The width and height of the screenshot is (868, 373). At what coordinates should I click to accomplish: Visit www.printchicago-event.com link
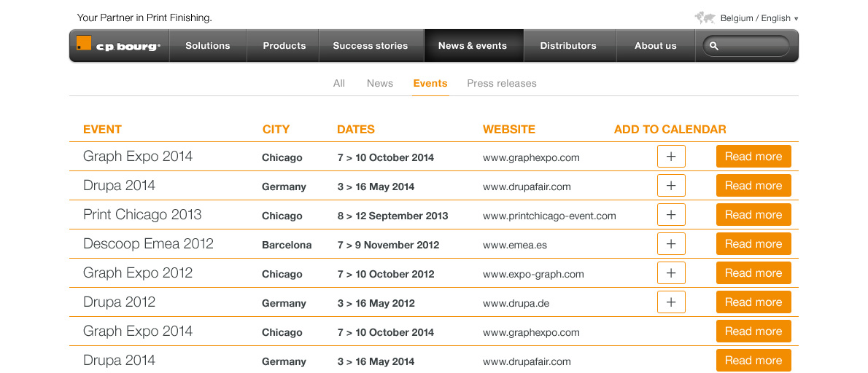coord(549,216)
